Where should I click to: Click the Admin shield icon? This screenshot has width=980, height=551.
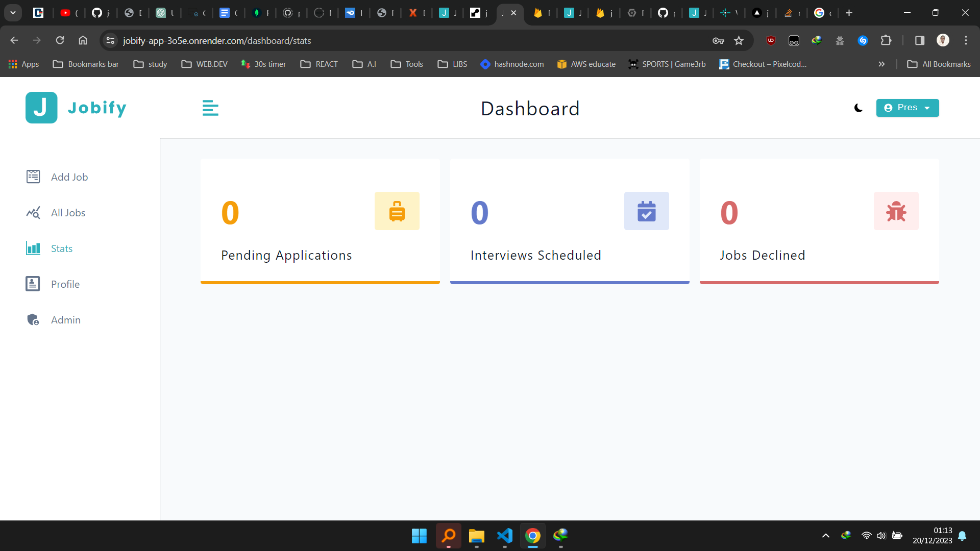[33, 319]
